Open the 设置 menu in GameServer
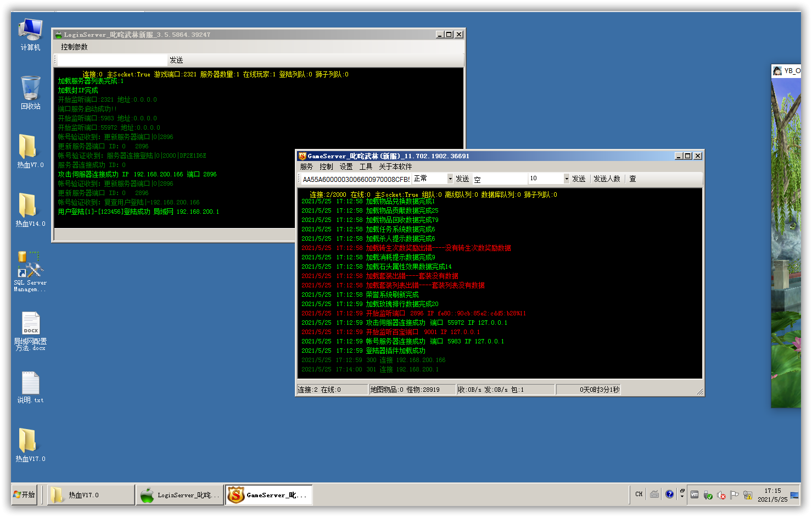 [x=346, y=166]
